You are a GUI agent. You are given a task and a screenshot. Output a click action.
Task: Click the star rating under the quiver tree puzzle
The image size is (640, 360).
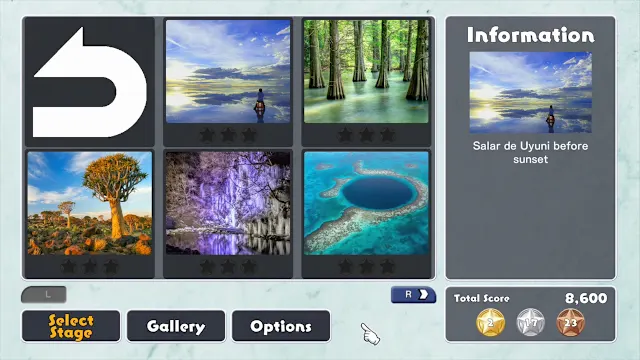pyautogui.click(x=90, y=267)
